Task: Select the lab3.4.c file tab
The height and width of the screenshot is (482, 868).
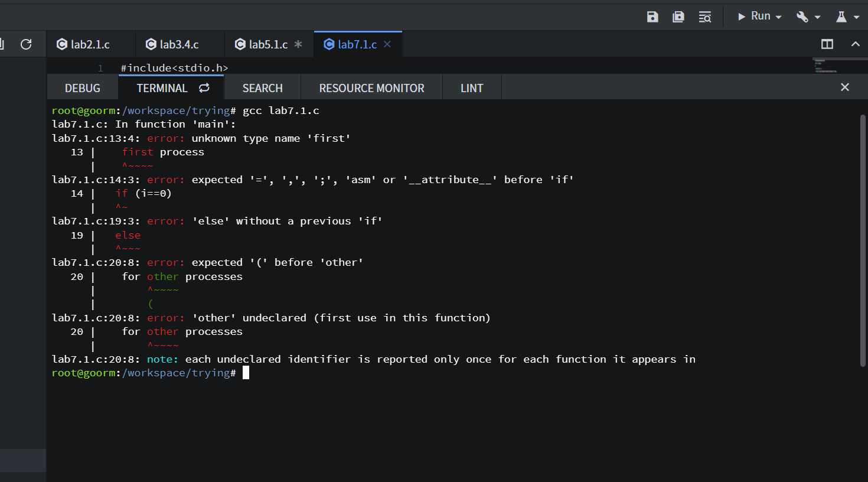Action: click(x=177, y=44)
